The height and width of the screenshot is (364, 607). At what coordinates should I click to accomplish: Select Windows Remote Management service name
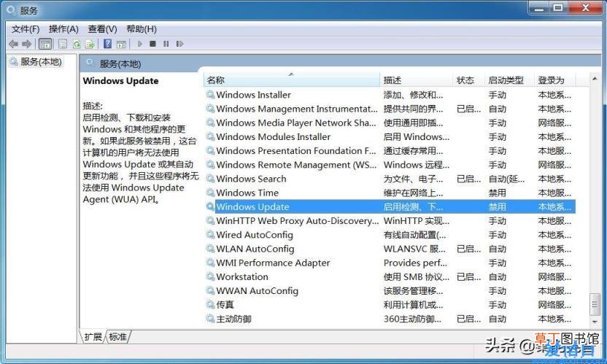pos(296,165)
